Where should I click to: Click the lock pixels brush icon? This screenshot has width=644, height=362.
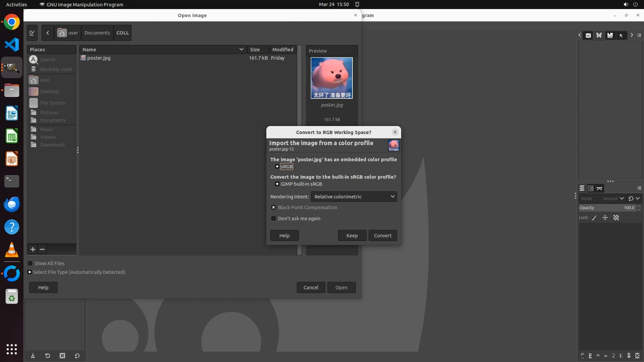(x=594, y=218)
